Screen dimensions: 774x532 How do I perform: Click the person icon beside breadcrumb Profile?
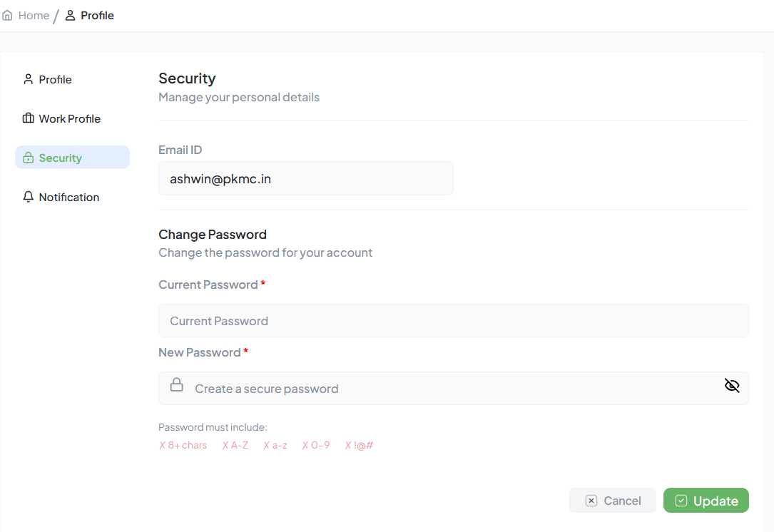(70, 16)
